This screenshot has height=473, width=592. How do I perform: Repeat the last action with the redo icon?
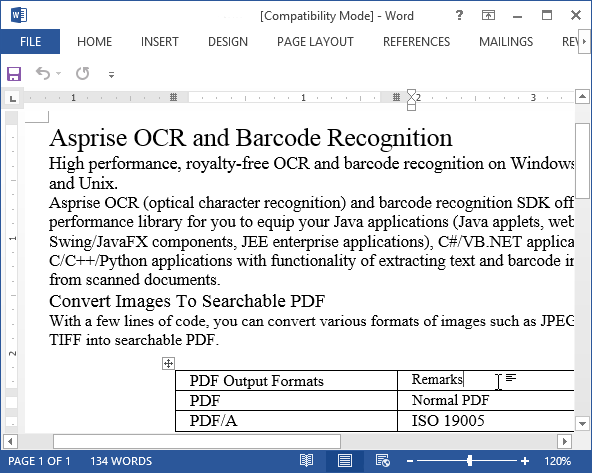tap(82, 74)
